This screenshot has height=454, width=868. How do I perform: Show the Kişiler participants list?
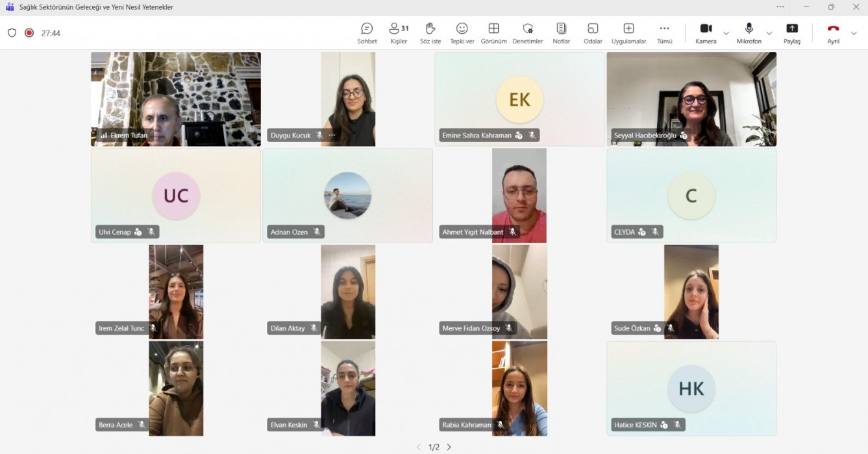coord(399,32)
